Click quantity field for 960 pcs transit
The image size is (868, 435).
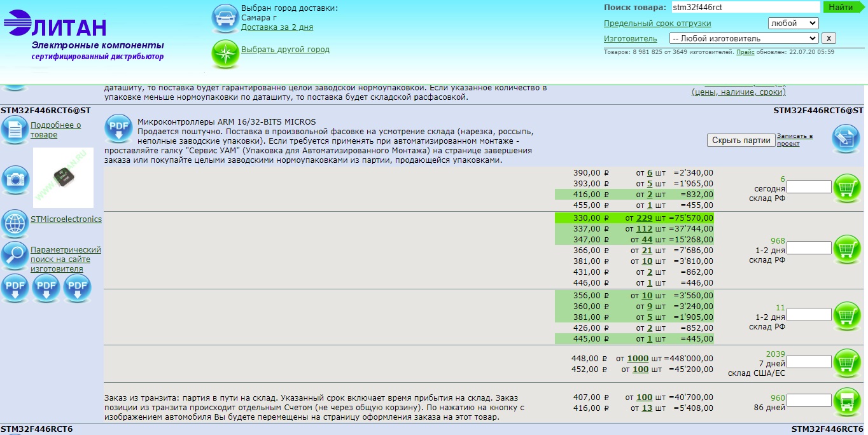click(x=809, y=401)
